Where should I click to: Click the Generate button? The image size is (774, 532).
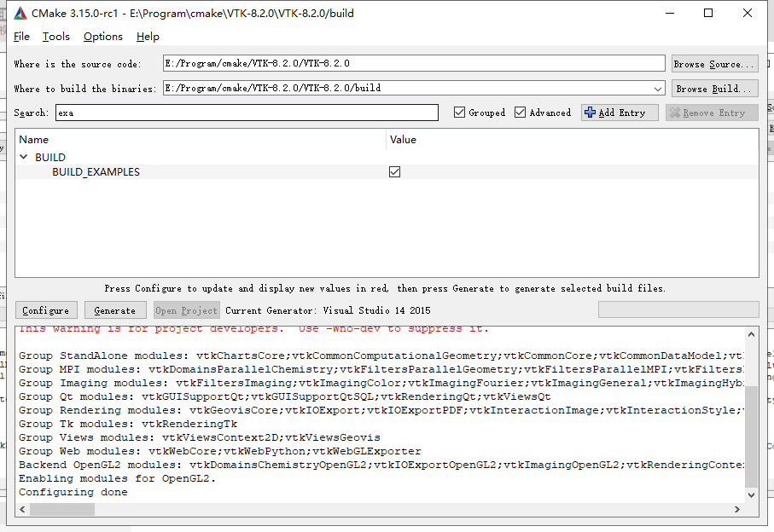coord(115,310)
